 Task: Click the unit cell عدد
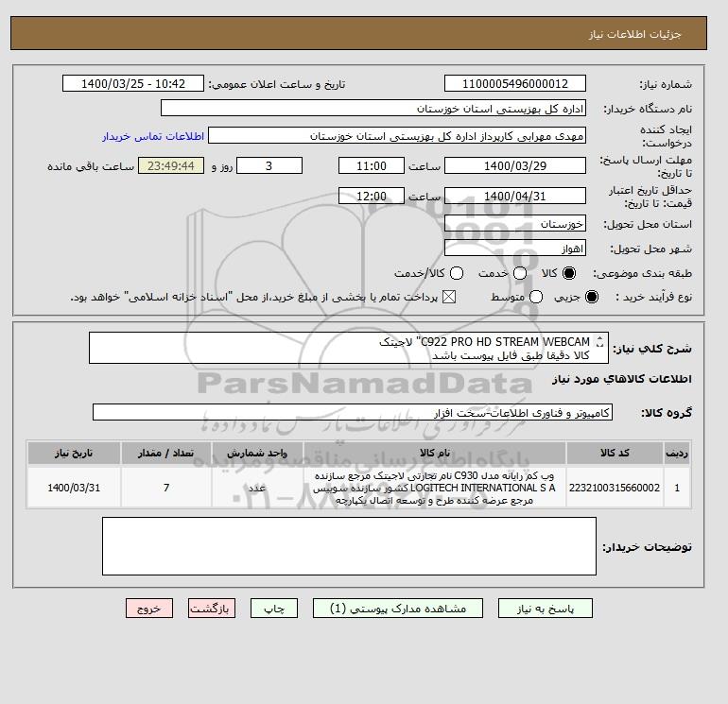coord(257,488)
